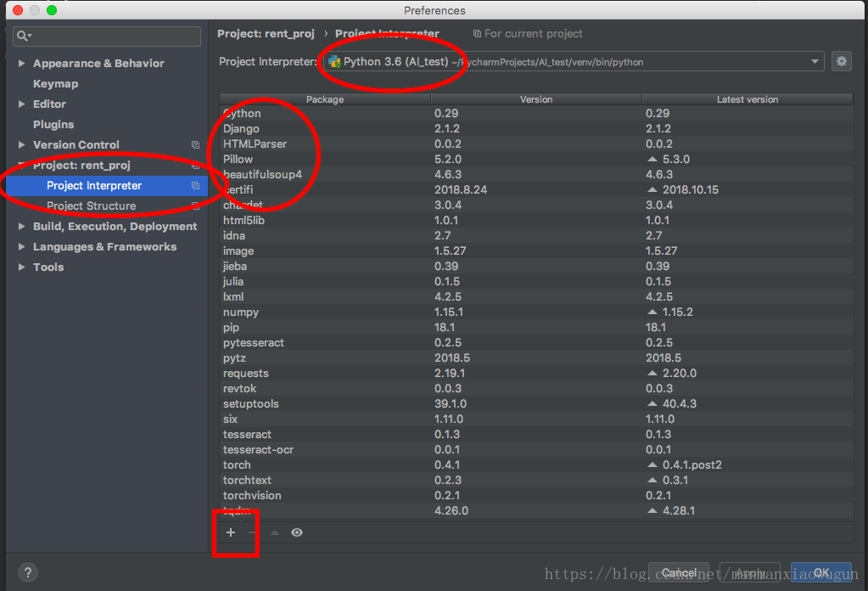The image size is (868, 591).
Task: Sort by Package column header
Action: pos(325,99)
